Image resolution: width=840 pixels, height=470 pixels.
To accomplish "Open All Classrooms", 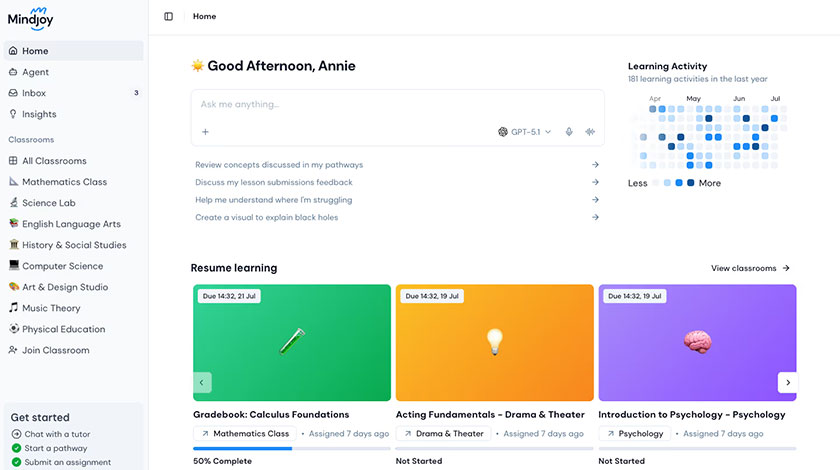I will point(73,161).
